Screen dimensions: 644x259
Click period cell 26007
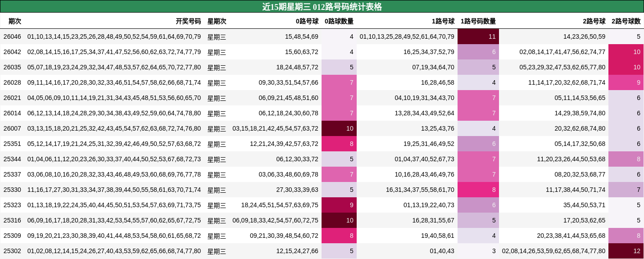(12, 128)
